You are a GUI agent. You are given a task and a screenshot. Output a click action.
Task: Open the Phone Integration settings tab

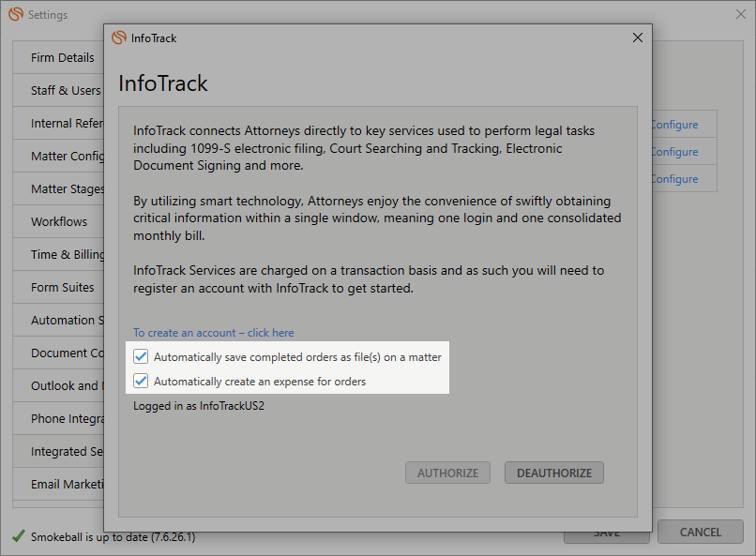coord(68,419)
